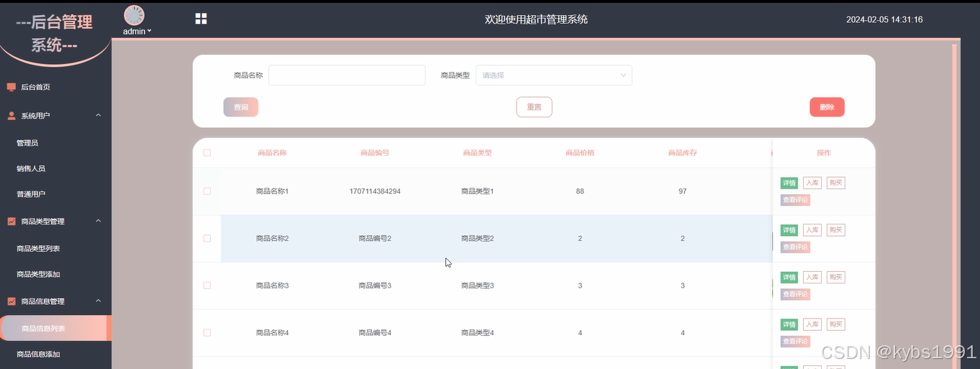This screenshot has height=369, width=980.
Task: Click 入库 for 商品名称2 row
Action: pos(812,230)
